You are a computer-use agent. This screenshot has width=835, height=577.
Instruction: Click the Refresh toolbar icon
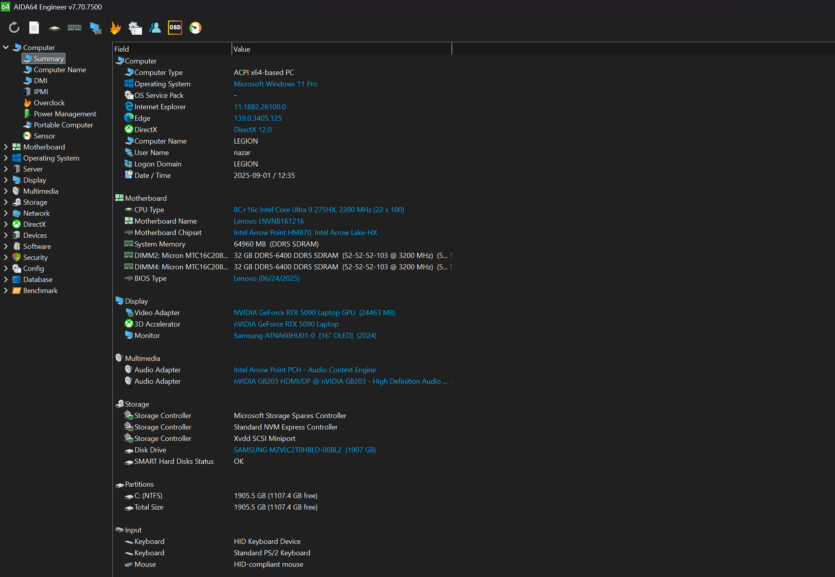[14, 28]
